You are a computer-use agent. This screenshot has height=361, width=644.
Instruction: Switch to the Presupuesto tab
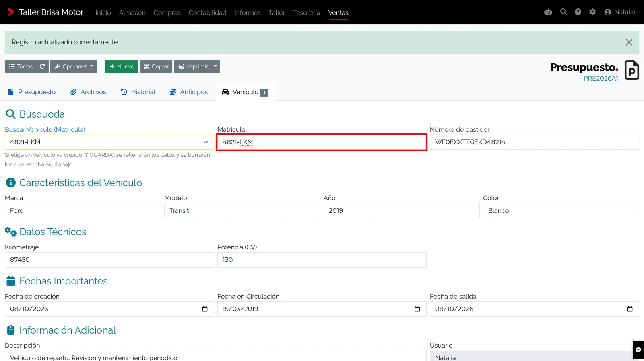(x=32, y=92)
